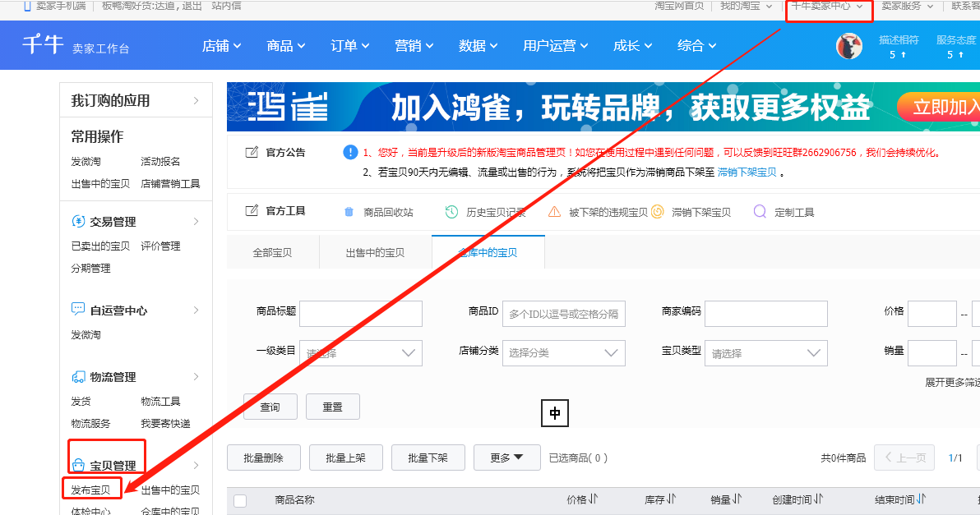Open the 宝贝类型 dropdown
Viewport: 980px width, 515px height.
(766, 352)
